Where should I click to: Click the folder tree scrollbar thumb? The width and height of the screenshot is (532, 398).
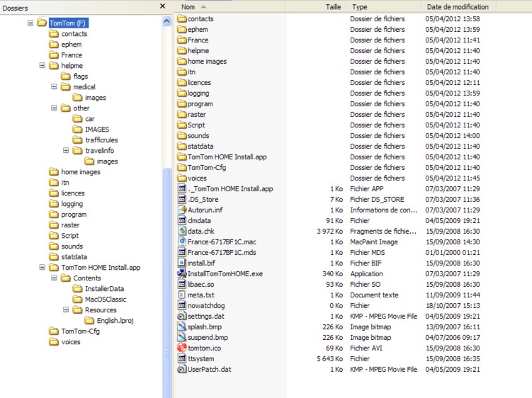(166, 282)
